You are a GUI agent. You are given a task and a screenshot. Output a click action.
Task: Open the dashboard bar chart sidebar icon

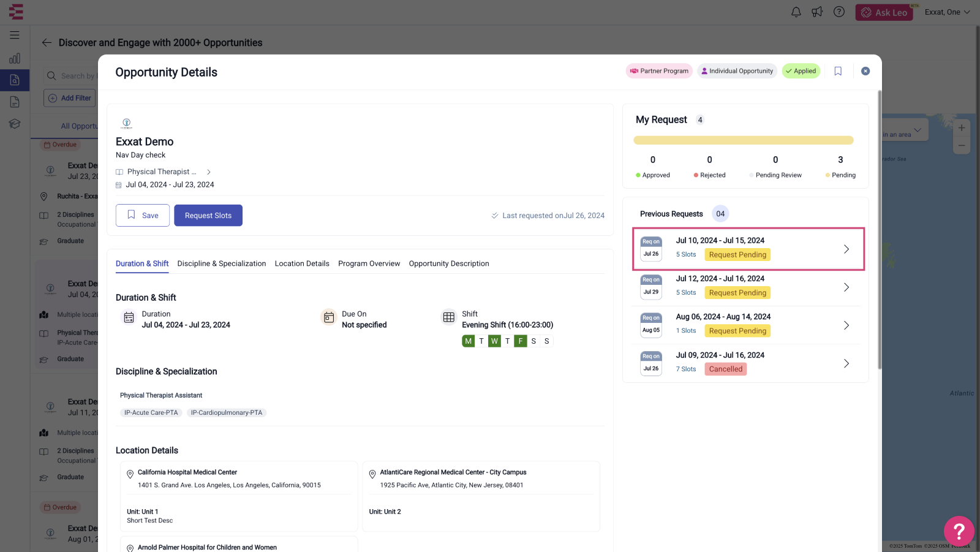15,58
